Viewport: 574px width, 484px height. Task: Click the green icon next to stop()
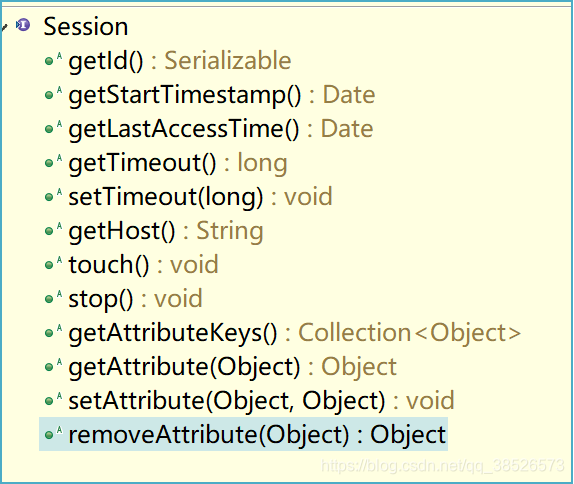(53, 298)
